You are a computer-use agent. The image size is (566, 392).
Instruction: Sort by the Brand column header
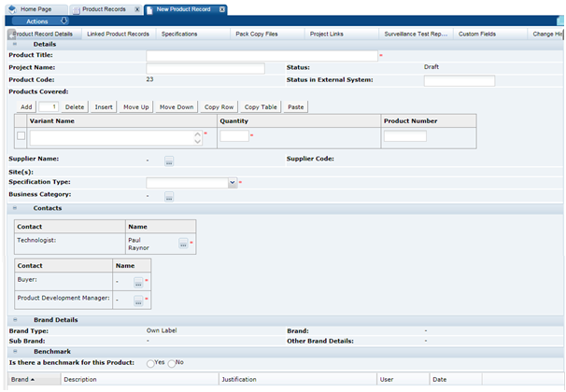point(35,379)
